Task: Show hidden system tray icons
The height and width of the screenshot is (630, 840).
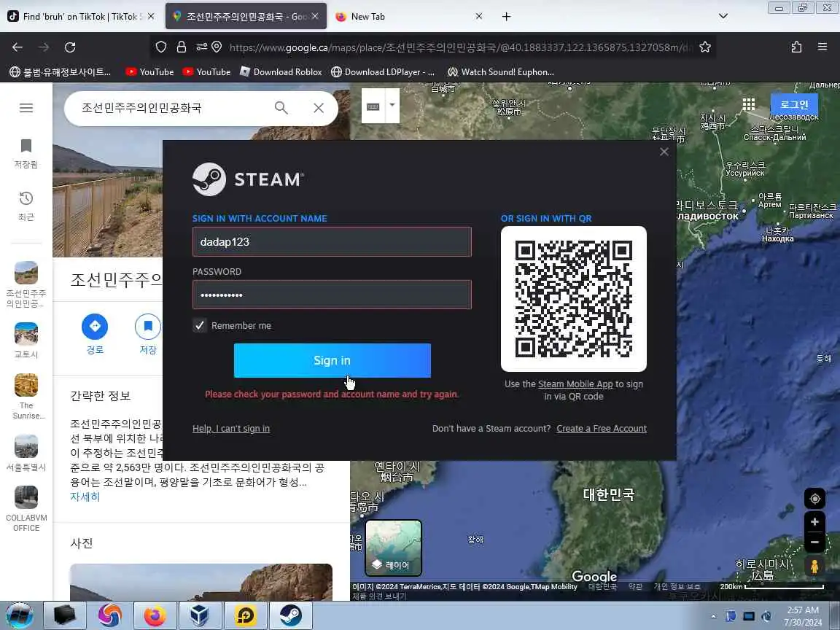Action: 713,616
